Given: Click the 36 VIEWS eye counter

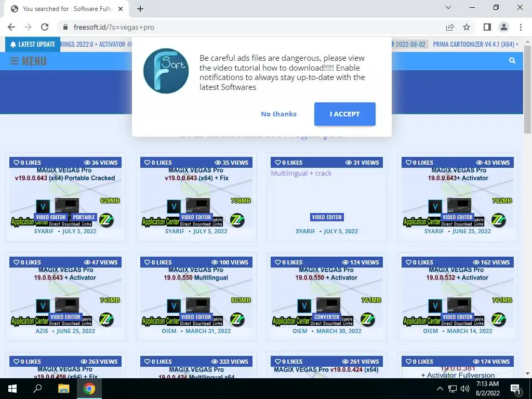Looking at the screenshot, I should (100, 163).
